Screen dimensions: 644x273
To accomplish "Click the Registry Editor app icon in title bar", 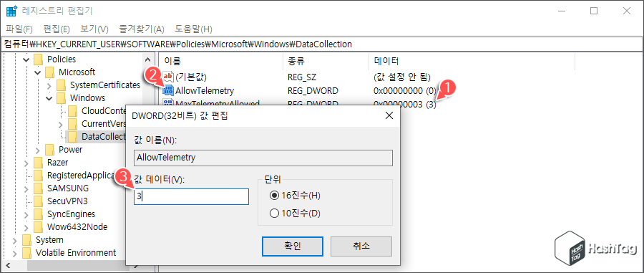I will (x=11, y=11).
